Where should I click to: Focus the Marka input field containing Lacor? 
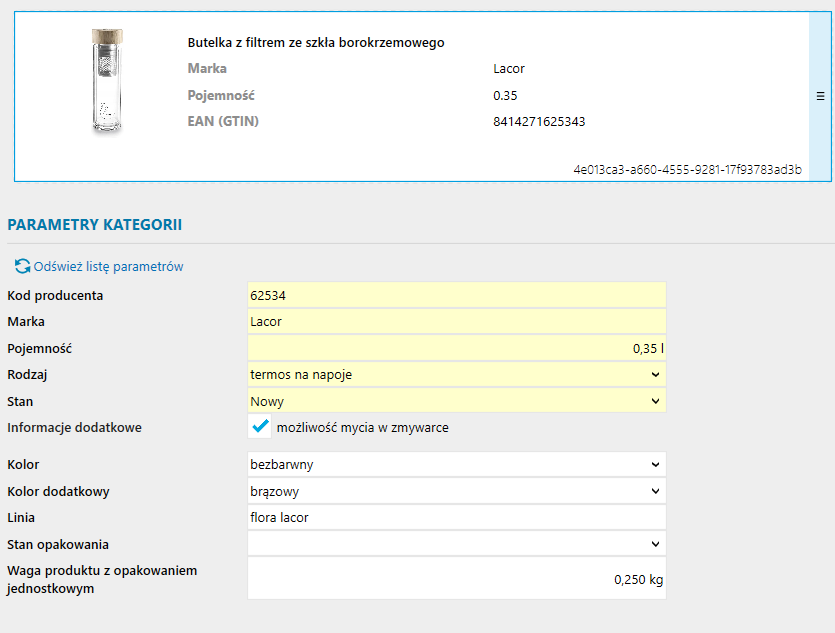pos(456,322)
